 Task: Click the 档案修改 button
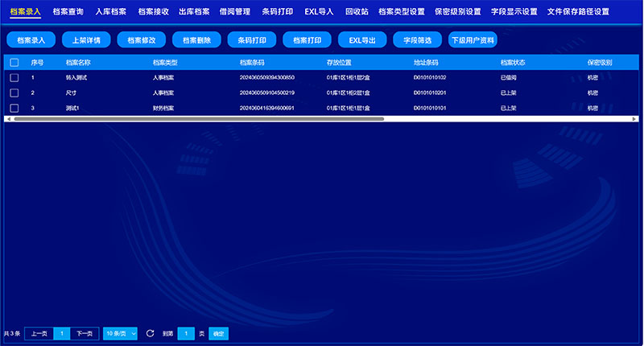[141, 39]
